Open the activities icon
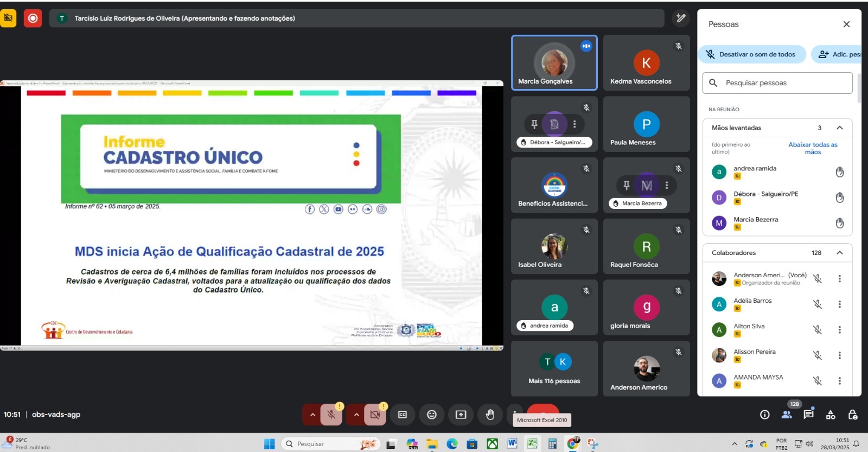The image size is (868, 452). click(831, 415)
